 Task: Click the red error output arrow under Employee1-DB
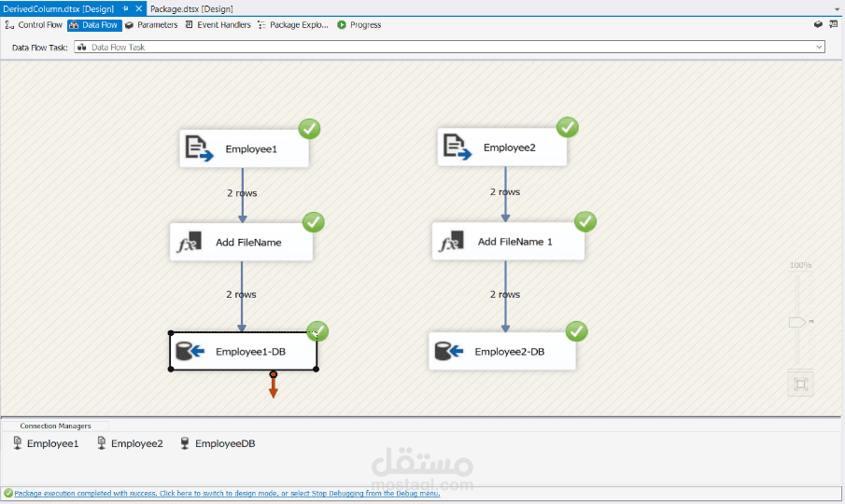tap(274, 385)
